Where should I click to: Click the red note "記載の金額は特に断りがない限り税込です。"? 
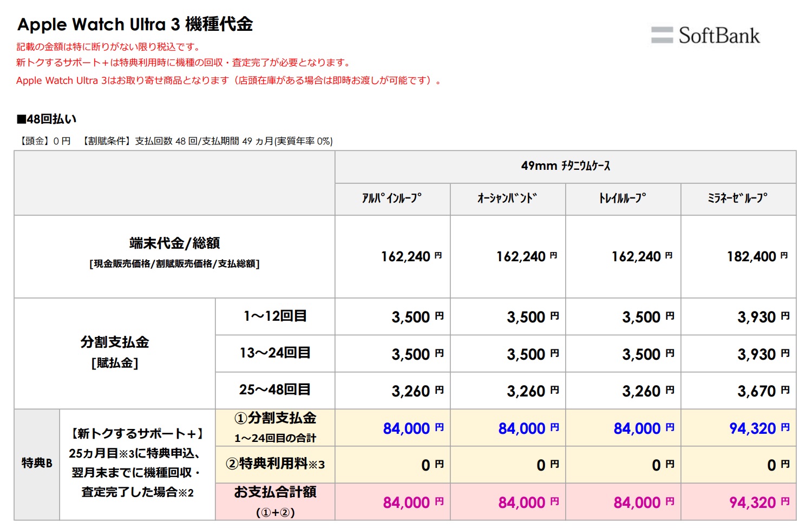click(x=110, y=47)
